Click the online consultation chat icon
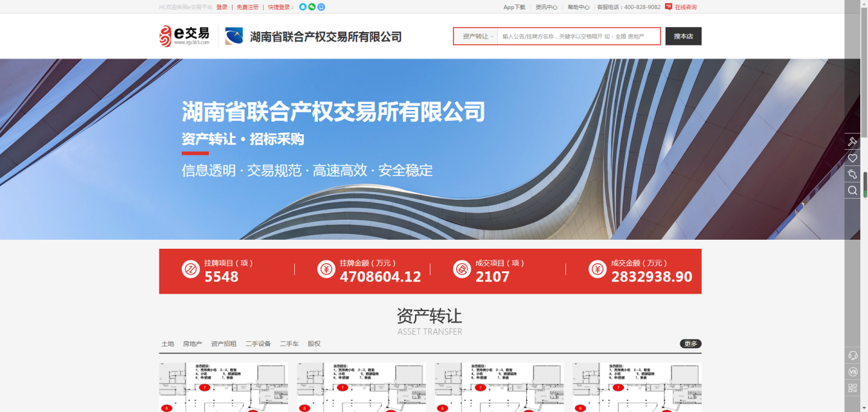Viewport: 868px width, 412px height. (669, 7)
